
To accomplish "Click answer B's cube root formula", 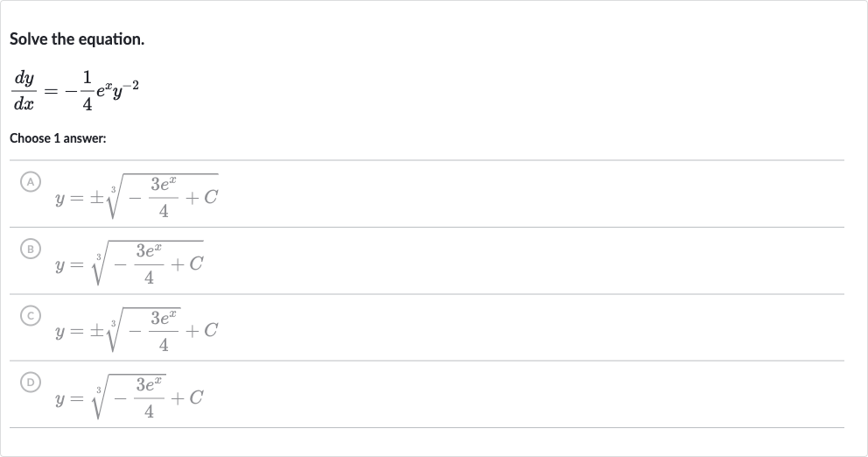I will [x=129, y=264].
